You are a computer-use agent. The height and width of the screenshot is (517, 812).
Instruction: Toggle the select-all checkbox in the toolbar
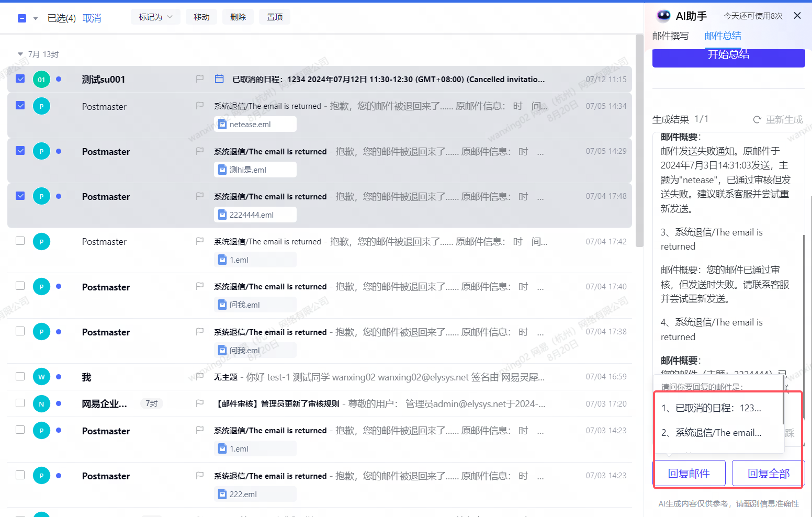[22, 18]
